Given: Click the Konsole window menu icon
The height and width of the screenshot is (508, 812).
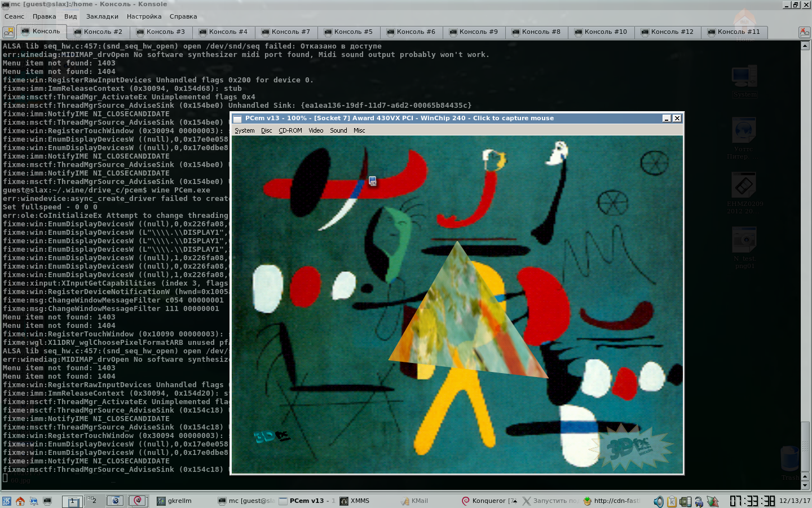Looking at the screenshot, I should pyautogui.click(x=6, y=5).
